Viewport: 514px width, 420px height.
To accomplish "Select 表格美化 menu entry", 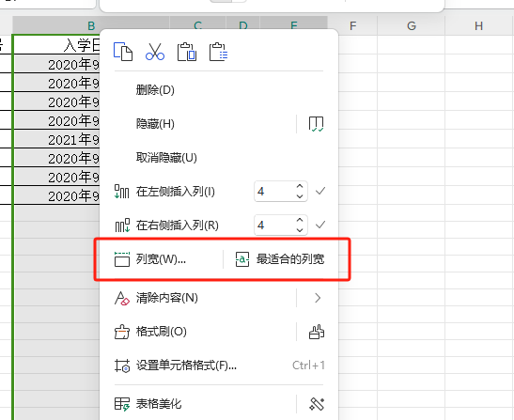I will [159, 404].
